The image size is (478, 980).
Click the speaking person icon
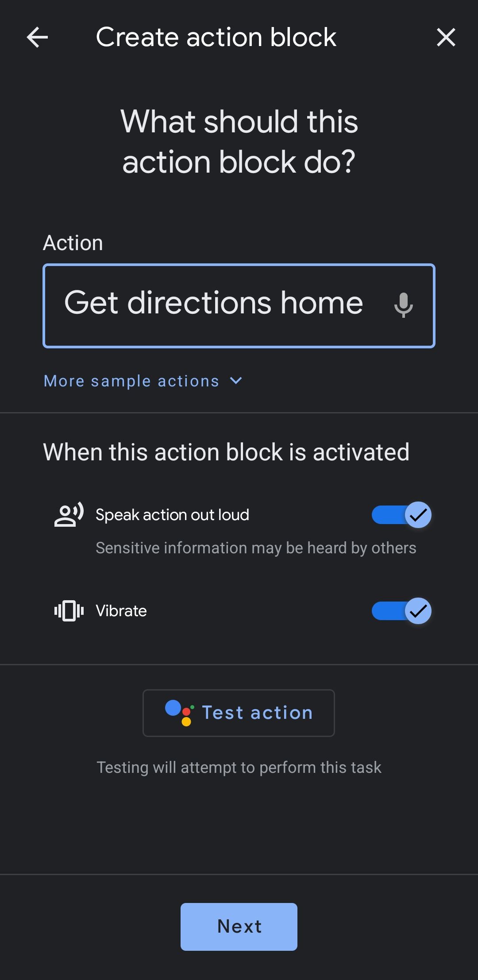tap(69, 515)
